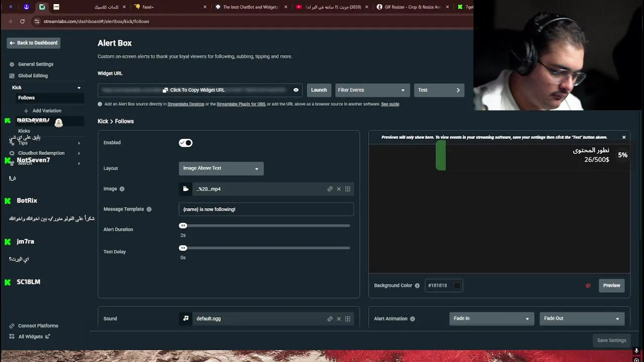Toggle the Enabled switch

(186, 143)
